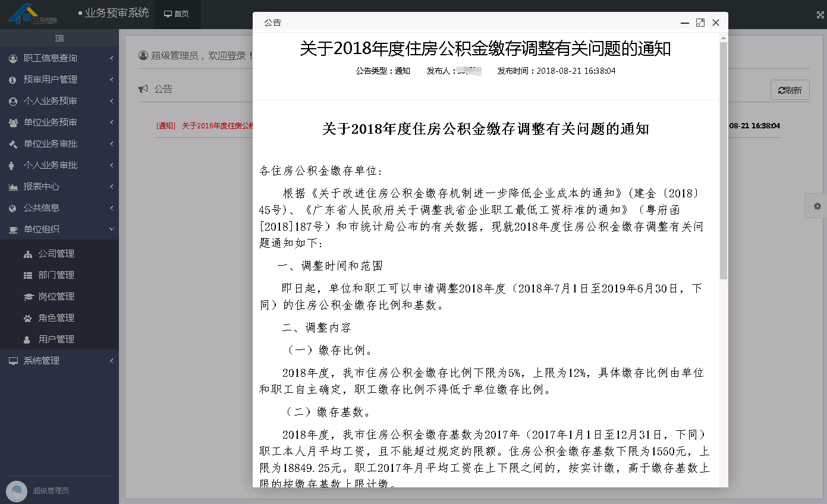Click the settings gear on right edge

[817, 206]
